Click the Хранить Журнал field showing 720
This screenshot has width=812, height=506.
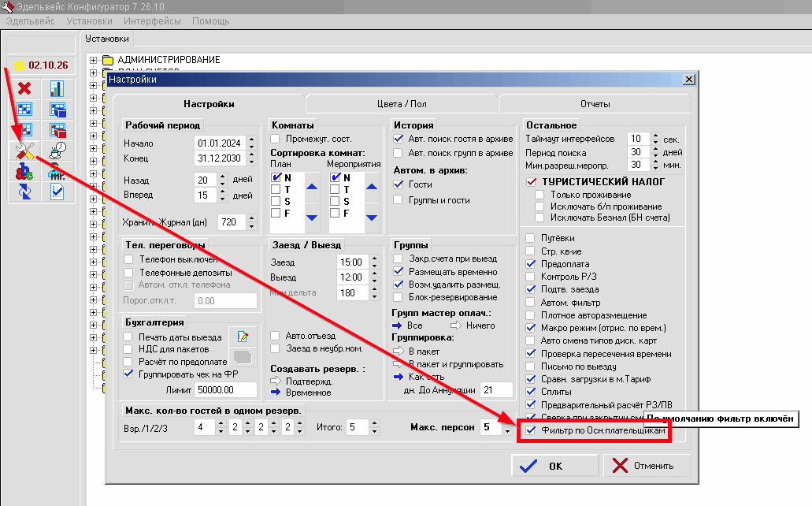click(x=233, y=222)
